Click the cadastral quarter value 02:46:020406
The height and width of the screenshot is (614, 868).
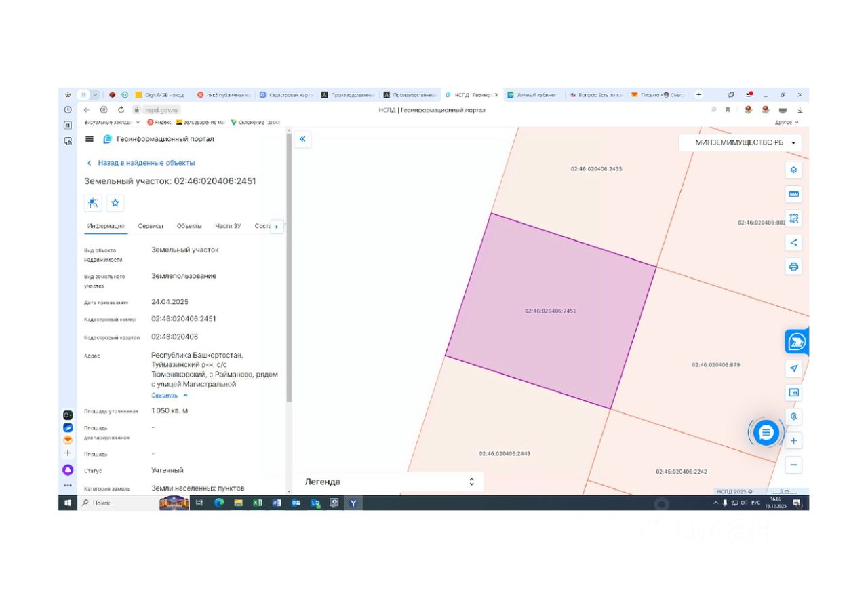[175, 337]
